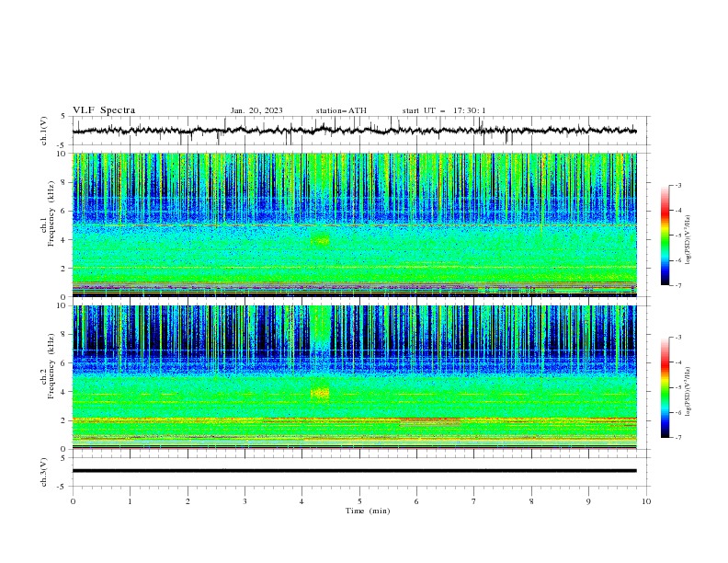This screenshot has width=728, height=563.
Task: Click time-axis tick label "6"
Action: pyautogui.click(x=417, y=501)
